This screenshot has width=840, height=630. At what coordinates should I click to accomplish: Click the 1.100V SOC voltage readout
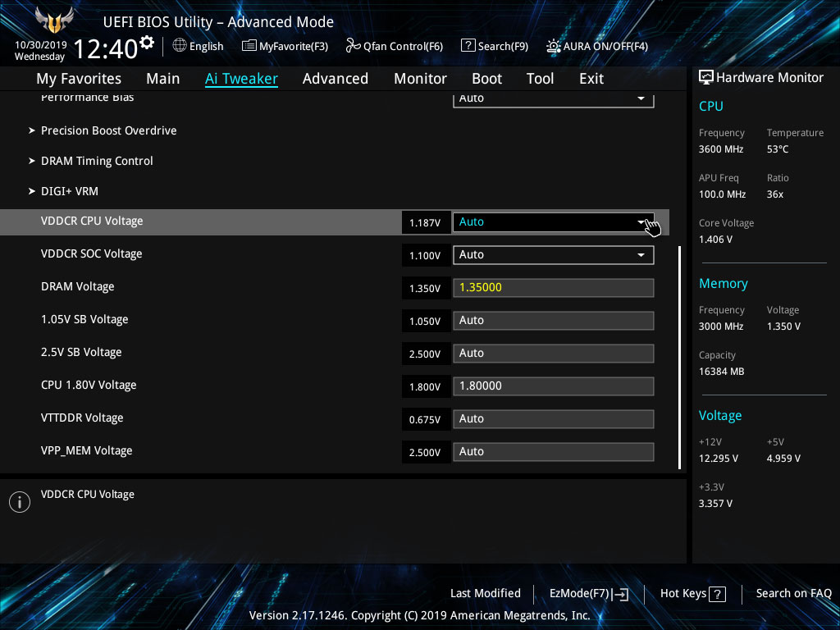[x=426, y=256]
